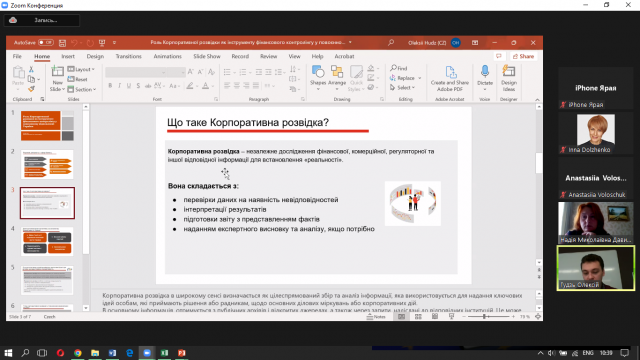640x360 pixels.
Task: Click the Share button
Action: pyautogui.click(x=523, y=56)
